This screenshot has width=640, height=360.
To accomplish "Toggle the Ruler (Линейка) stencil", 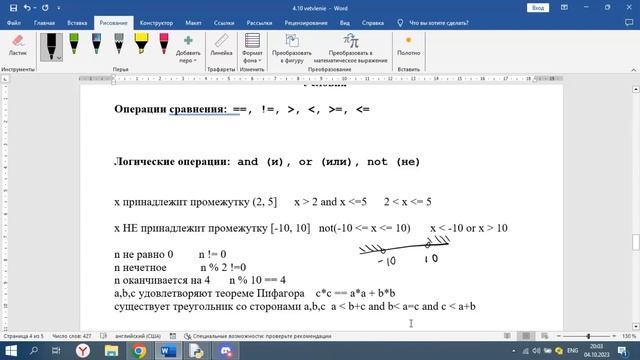I will click(x=221, y=45).
